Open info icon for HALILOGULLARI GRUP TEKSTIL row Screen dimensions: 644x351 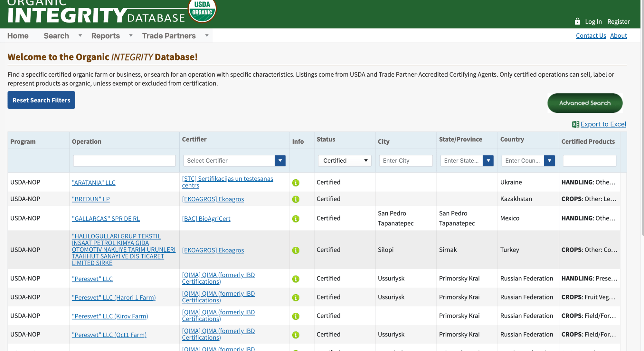coord(296,250)
